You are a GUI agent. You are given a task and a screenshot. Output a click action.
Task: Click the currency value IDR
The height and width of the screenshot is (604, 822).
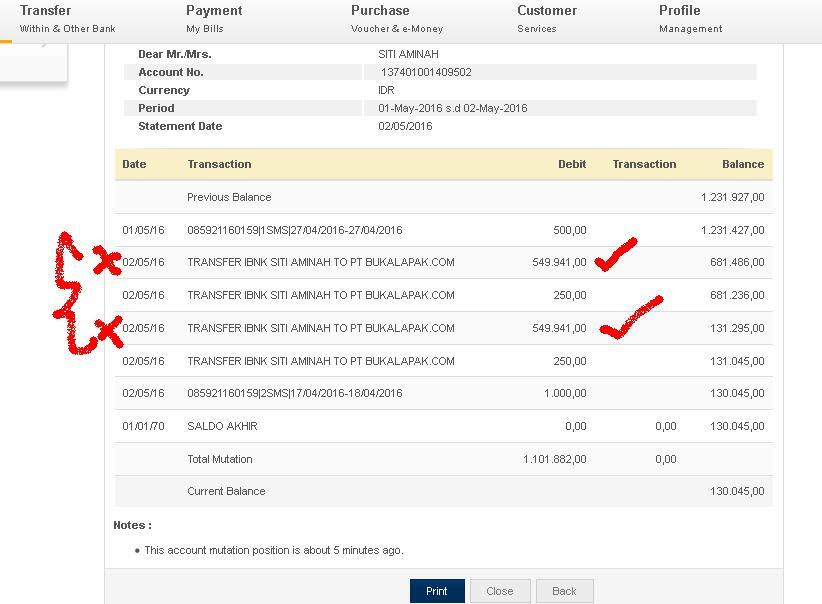pos(386,90)
